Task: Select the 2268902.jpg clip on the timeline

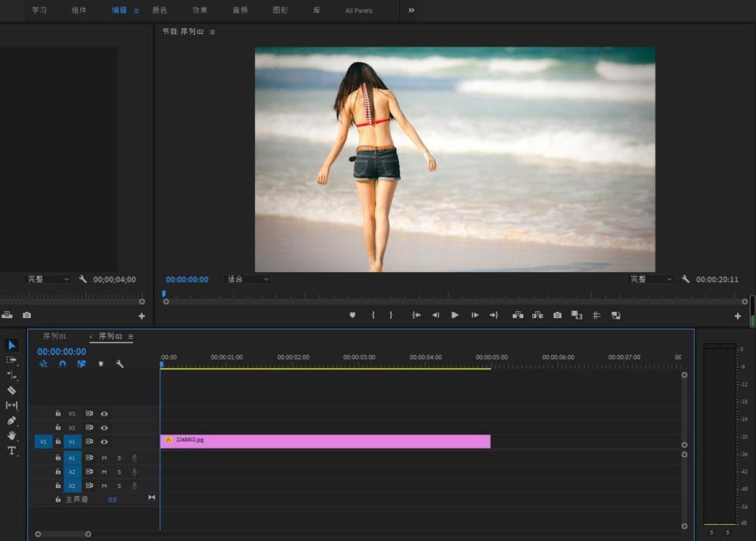Action: [x=325, y=441]
